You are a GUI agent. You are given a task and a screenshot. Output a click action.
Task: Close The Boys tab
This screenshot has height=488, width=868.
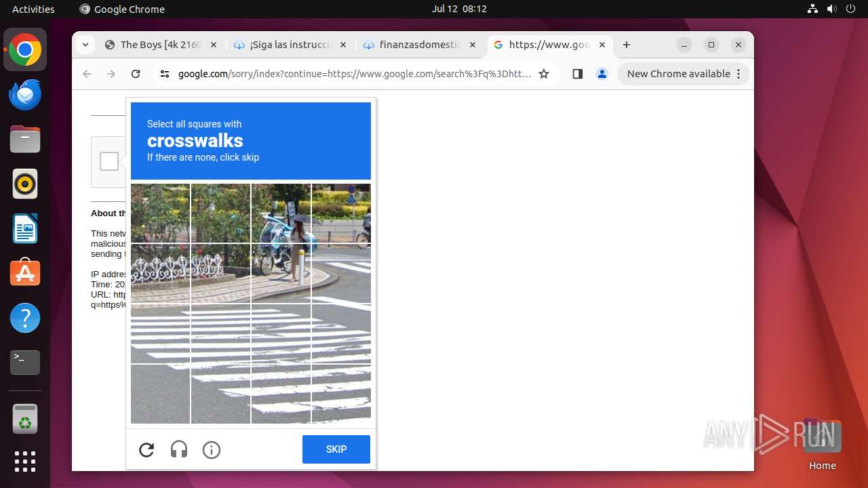[x=213, y=45]
